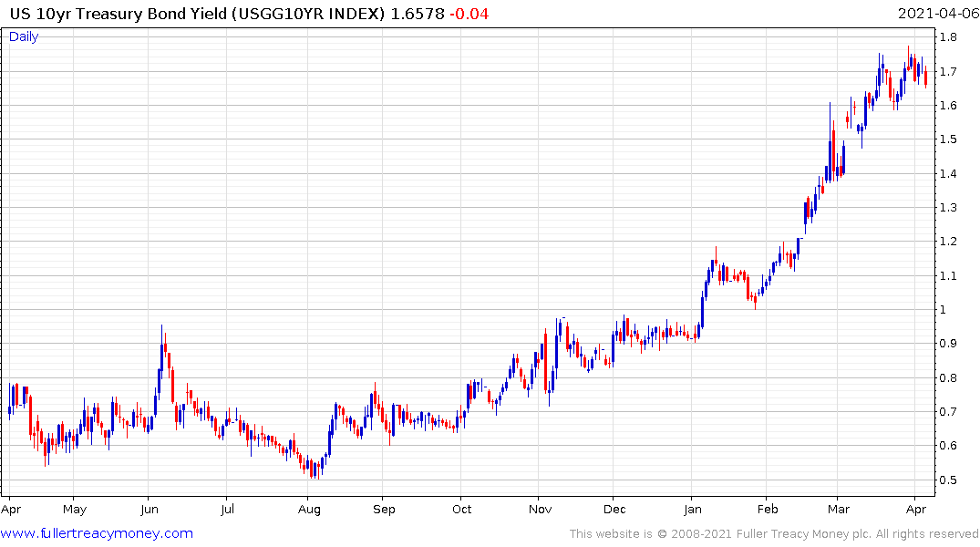This screenshot has width=980, height=547.
Task: Click the Feb x-axis label
Action: [768, 510]
